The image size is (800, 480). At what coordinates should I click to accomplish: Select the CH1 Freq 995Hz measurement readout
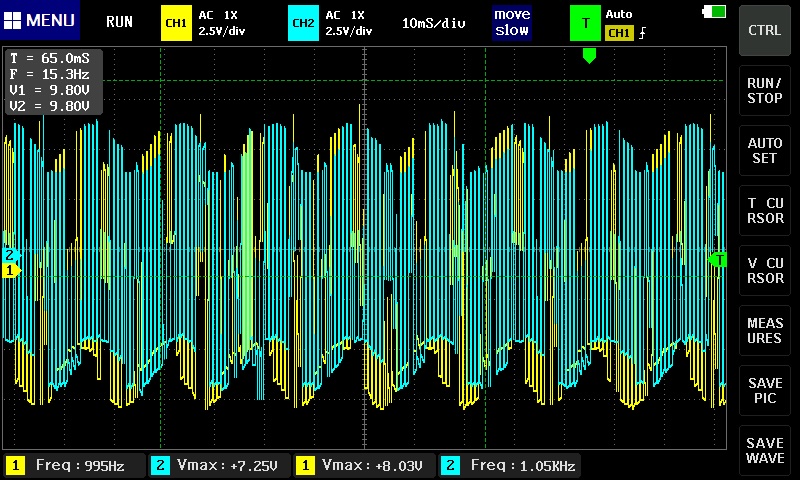(72, 465)
